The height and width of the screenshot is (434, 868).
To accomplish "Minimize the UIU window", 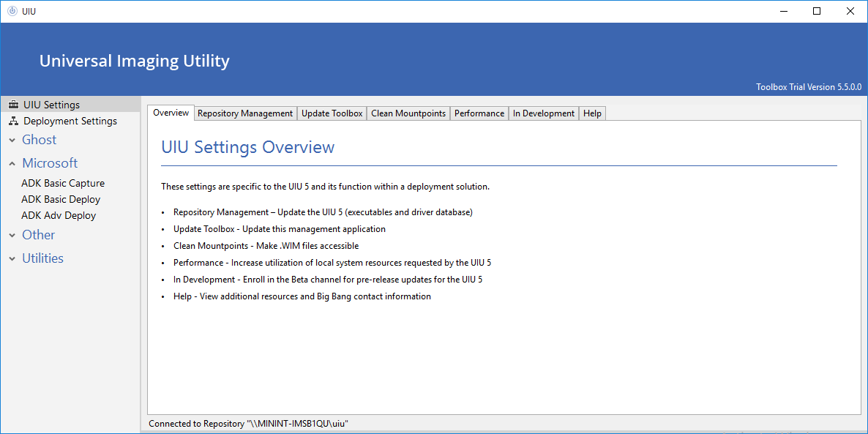I will pos(783,11).
